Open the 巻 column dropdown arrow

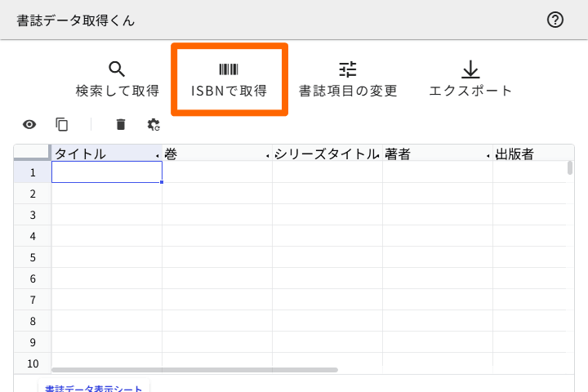[268, 155]
